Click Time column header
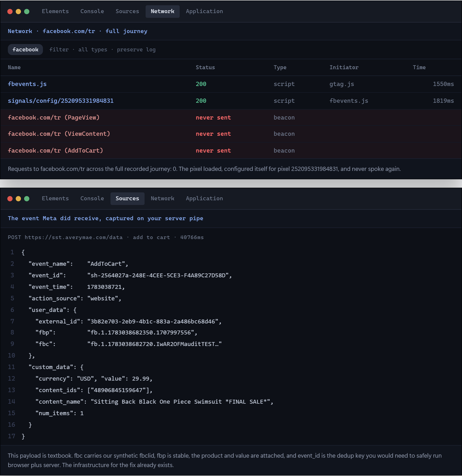Image resolution: width=462 pixels, height=476 pixels. [419, 67]
